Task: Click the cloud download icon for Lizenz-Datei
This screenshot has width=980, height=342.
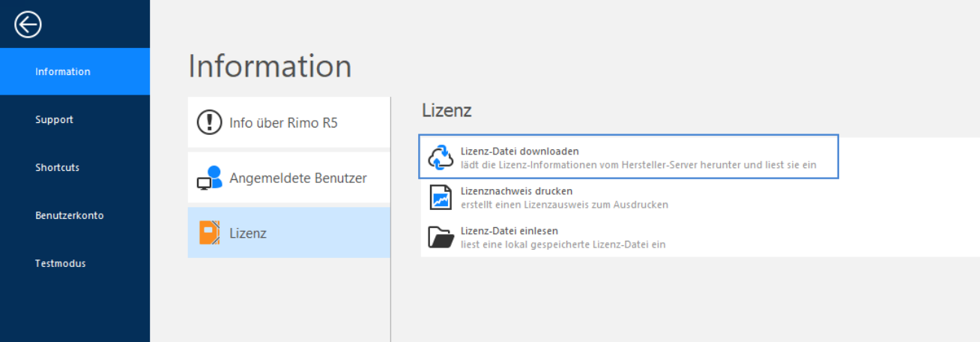Action: pyautogui.click(x=441, y=157)
